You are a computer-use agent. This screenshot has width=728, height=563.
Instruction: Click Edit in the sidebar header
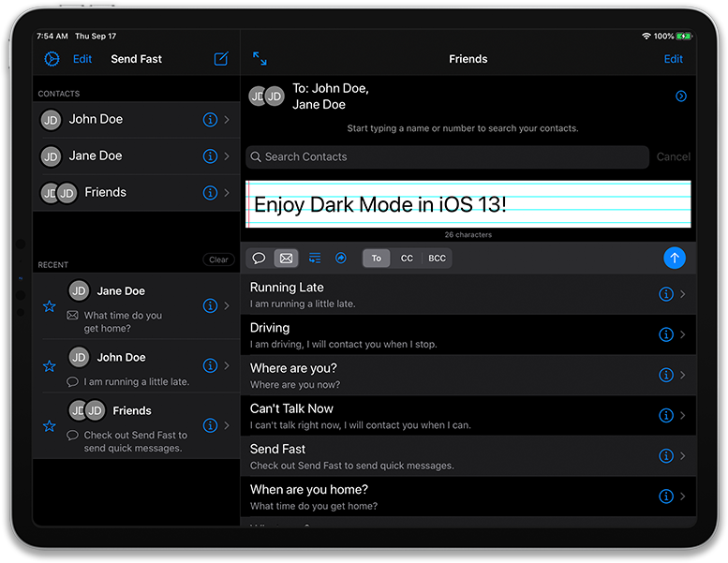coord(82,59)
